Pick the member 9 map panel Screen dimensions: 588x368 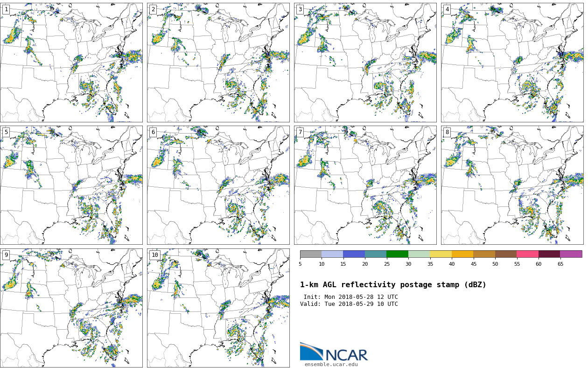click(x=71, y=308)
